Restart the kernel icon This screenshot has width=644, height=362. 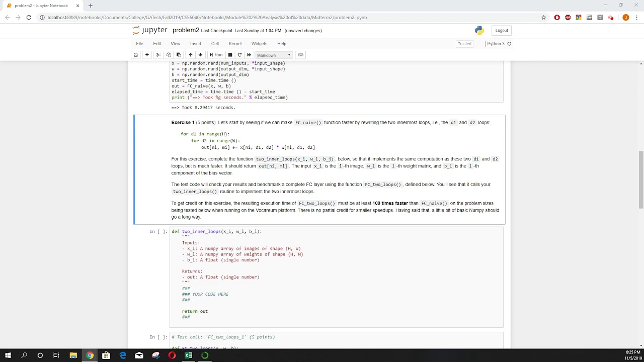click(x=239, y=55)
